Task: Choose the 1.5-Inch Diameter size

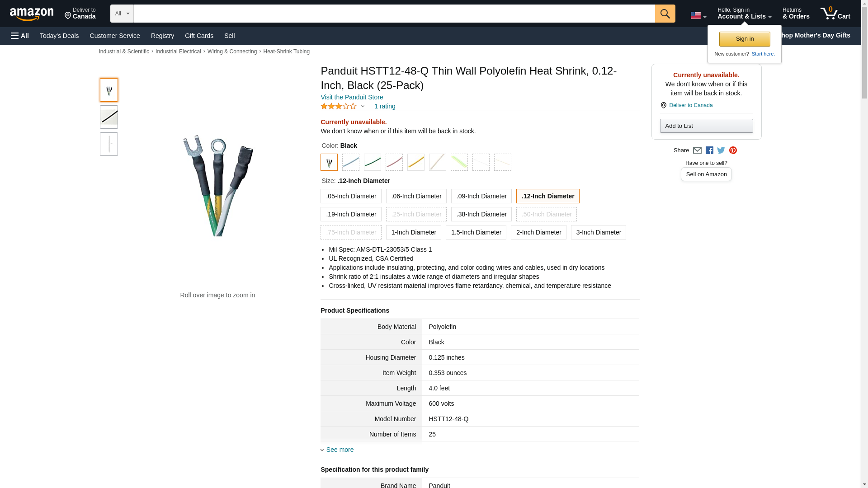Action: tap(476, 232)
